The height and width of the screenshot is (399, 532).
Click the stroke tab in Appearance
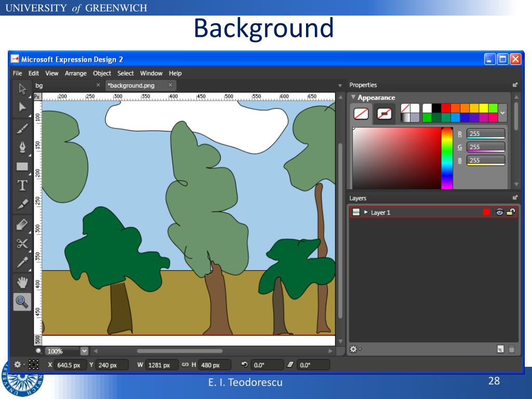point(384,113)
